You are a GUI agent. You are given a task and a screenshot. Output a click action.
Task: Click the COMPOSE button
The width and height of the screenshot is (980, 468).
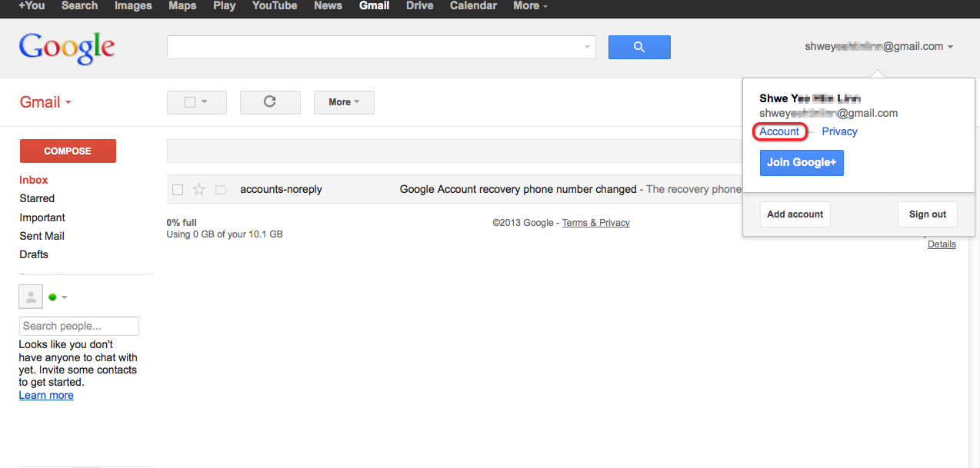(x=68, y=151)
